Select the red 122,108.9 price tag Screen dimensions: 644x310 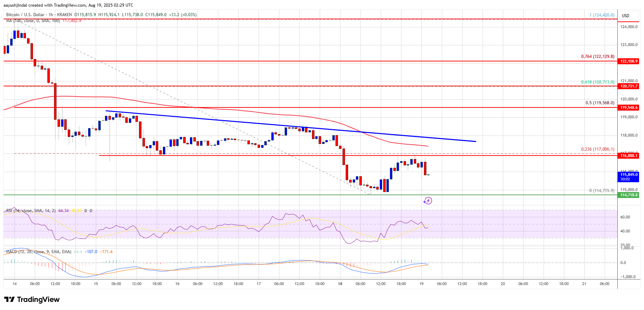coord(629,61)
